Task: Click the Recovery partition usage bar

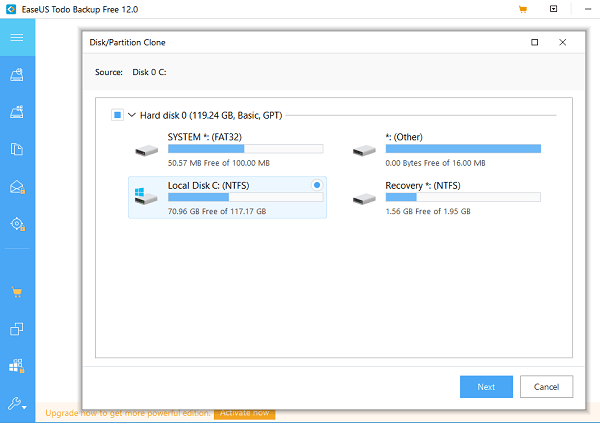Action: [x=463, y=197]
